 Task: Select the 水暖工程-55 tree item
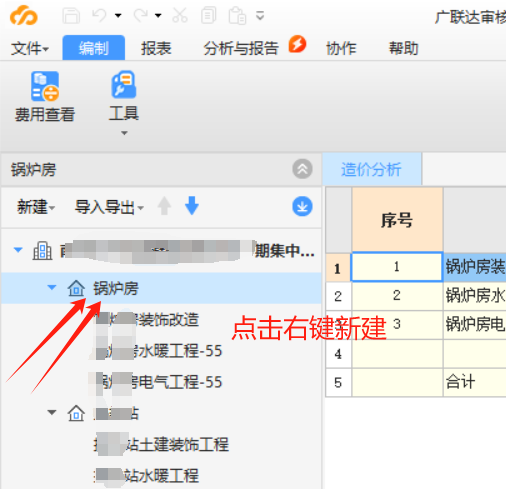click(x=159, y=351)
